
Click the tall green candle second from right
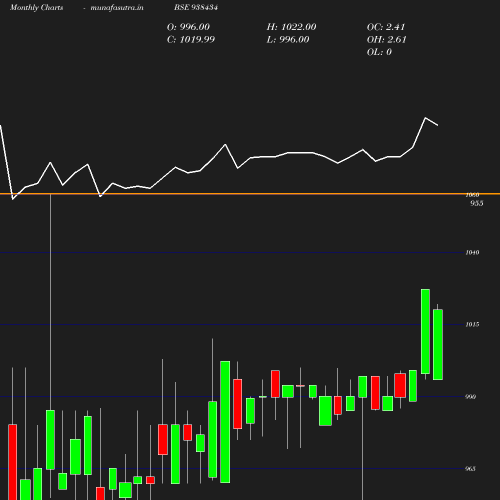click(x=425, y=332)
